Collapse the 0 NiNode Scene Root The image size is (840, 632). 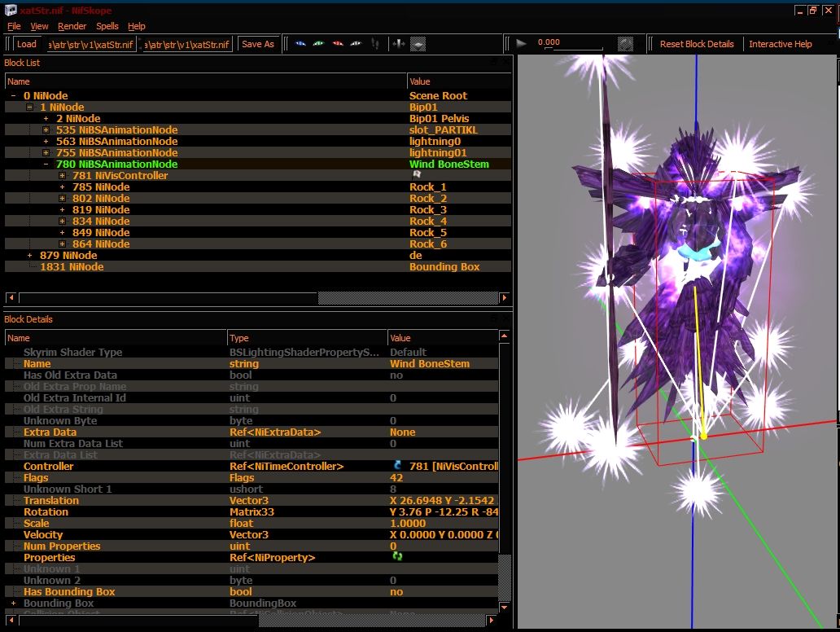tap(13, 95)
